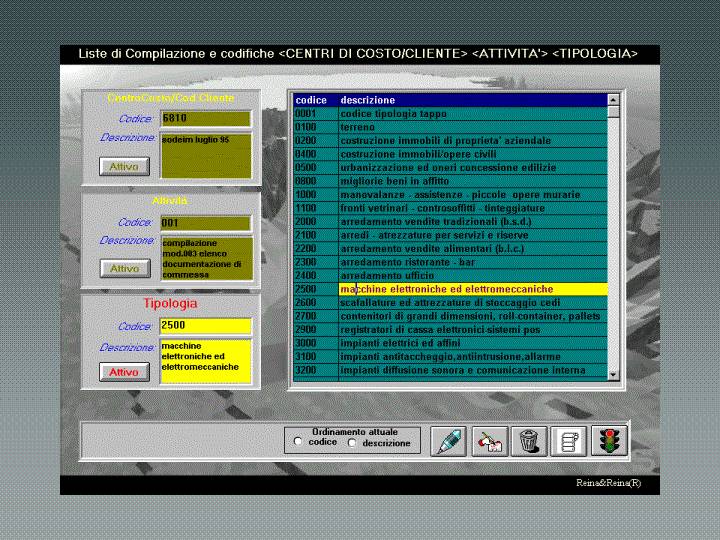Click the search and replace icon
The image size is (720, 540).
(x=490, y=440)
